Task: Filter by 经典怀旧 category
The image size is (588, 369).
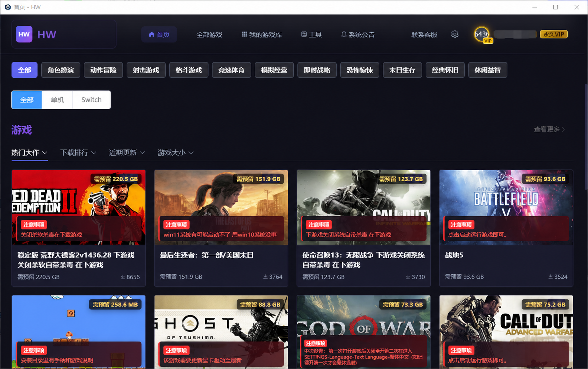Action: click(x=445, y=70)
